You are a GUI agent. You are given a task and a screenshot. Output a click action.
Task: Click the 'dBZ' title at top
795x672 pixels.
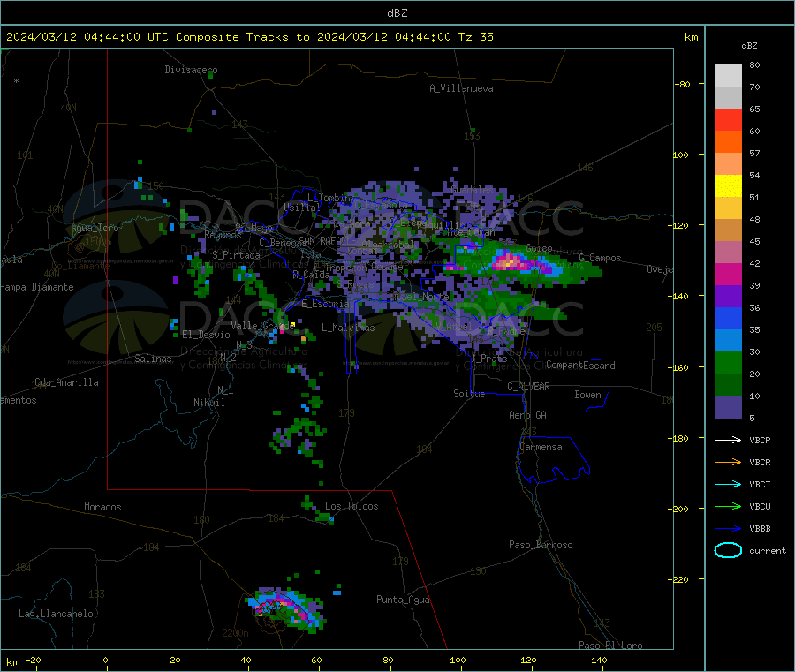pos(397,13)
